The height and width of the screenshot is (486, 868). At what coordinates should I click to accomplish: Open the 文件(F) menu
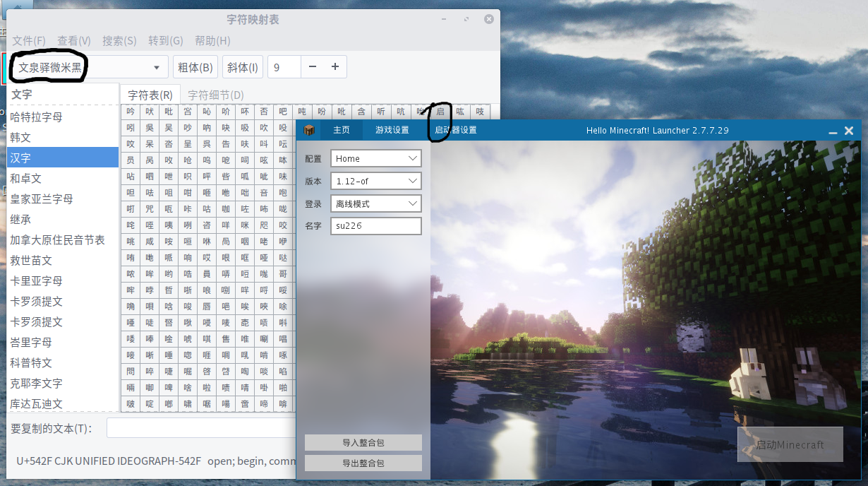tap(28, 40)
